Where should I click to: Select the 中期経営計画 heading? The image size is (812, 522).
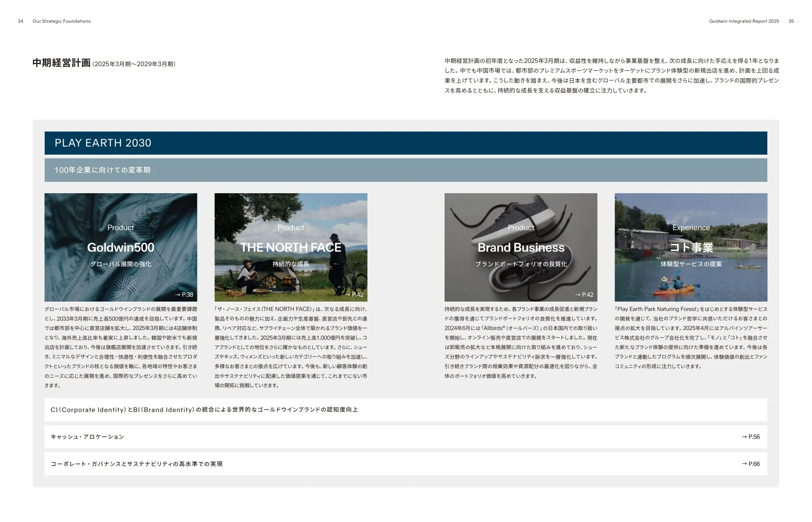click(x=61, y=63)
